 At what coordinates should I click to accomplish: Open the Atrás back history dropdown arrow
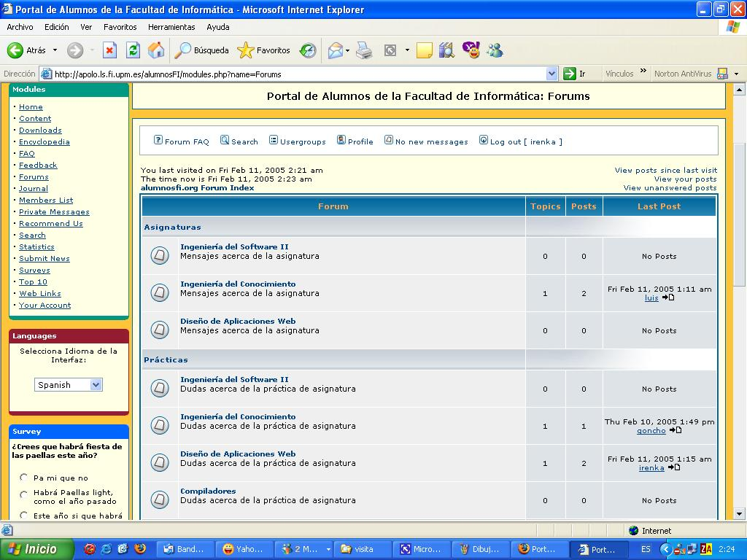click(55, 50)
